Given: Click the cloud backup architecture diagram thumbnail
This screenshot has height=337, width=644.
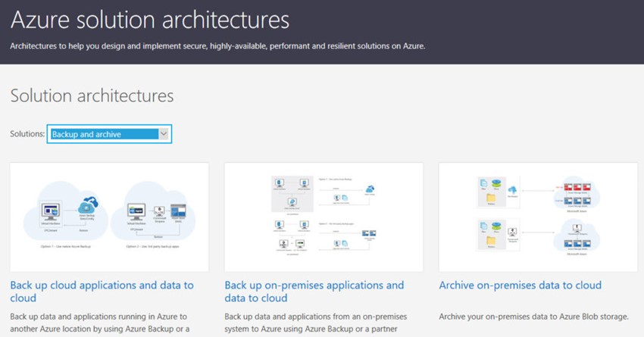Looking at the screenshot, I should point(109,217).
